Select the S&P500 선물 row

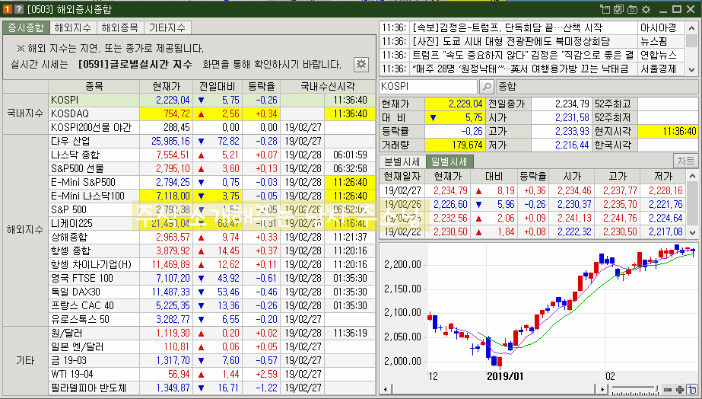[x=212, y=169]
